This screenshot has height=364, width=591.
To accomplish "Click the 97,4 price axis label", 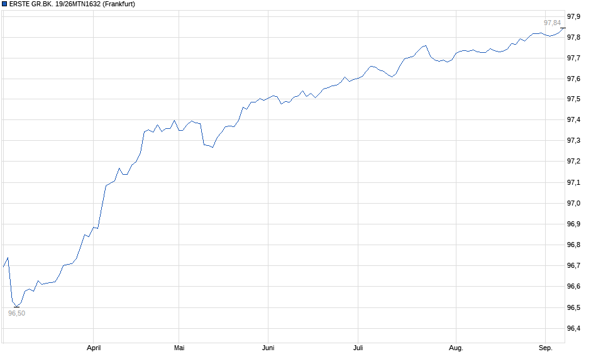I will coord(573,120).
